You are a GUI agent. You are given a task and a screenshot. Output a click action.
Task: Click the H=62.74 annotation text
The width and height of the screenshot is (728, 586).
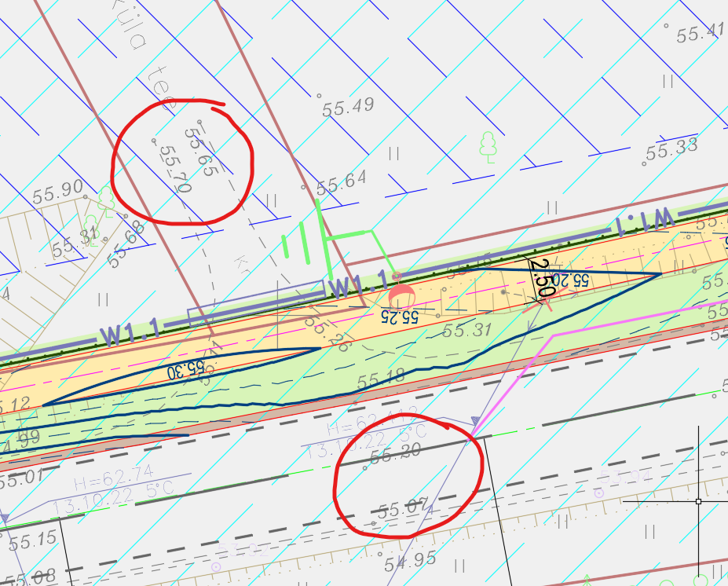coord(114,477)
